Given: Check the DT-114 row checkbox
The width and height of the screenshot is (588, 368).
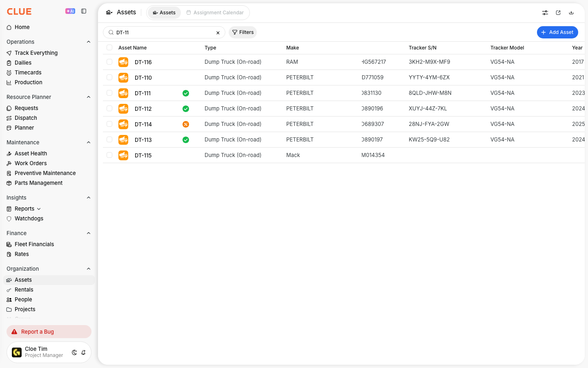Looking at the screenshot, I should [x=109, y=124].
